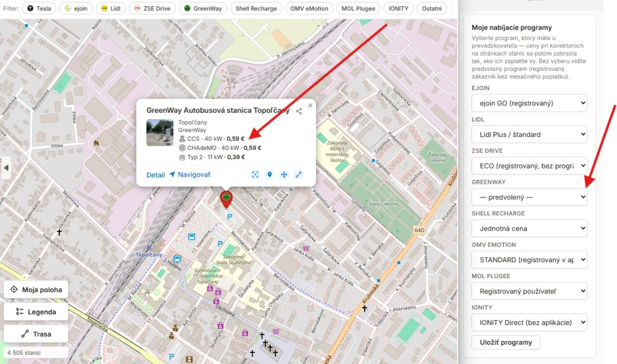Click the 'Moje nabíjacie programy' heading

click(x=511, y=28)
